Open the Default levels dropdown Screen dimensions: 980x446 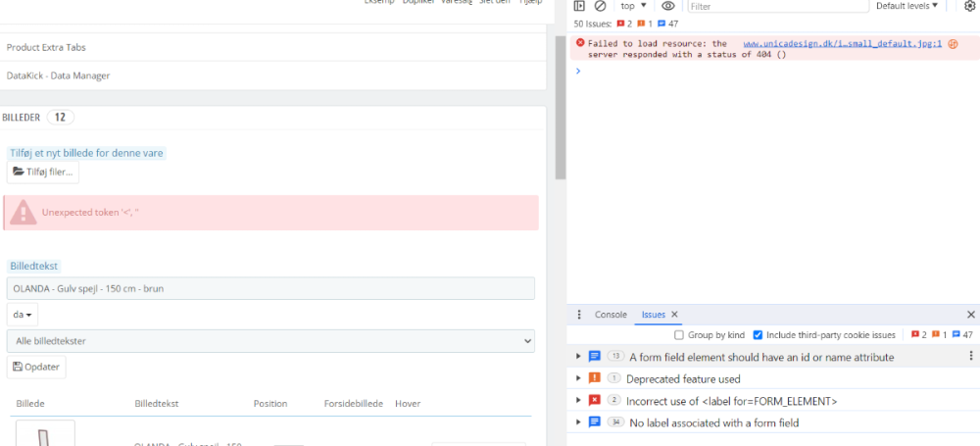pos(906,6)
